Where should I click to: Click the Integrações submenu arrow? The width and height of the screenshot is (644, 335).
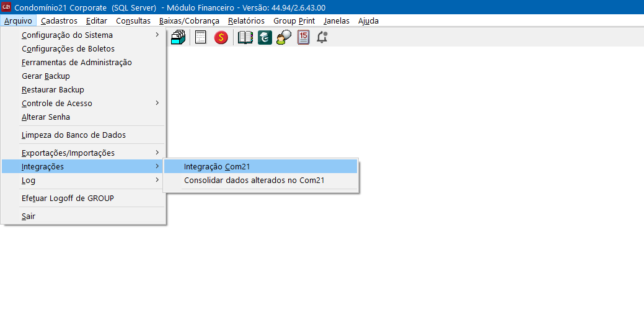click(157, 166)
